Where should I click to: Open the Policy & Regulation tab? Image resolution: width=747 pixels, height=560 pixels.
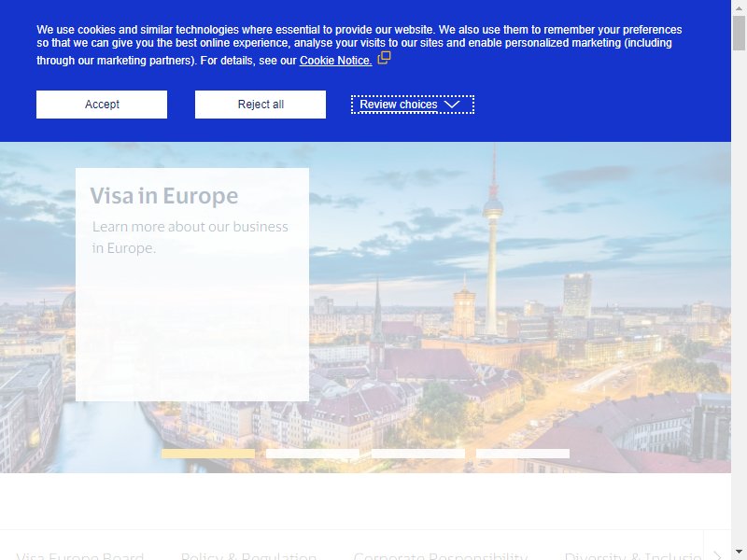coord(248,555)
